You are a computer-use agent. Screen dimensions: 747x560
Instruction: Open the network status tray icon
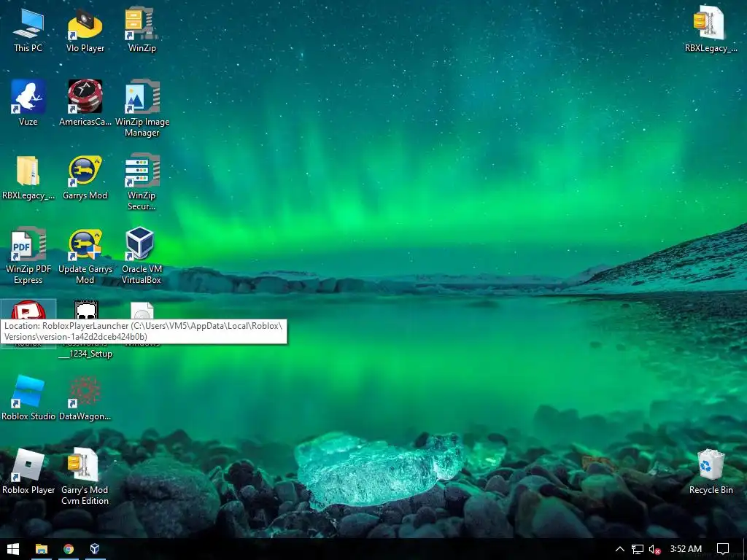(638, 549)
